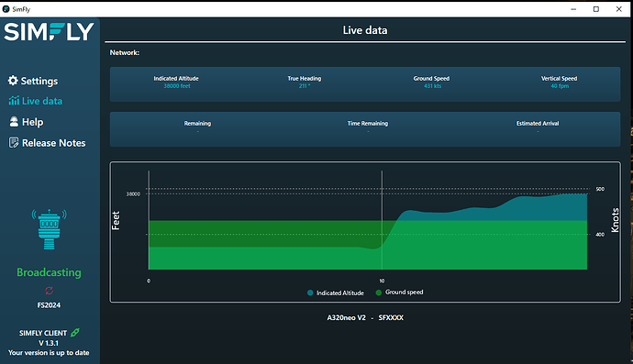Click the Live data chart icon

pos(14,101)
